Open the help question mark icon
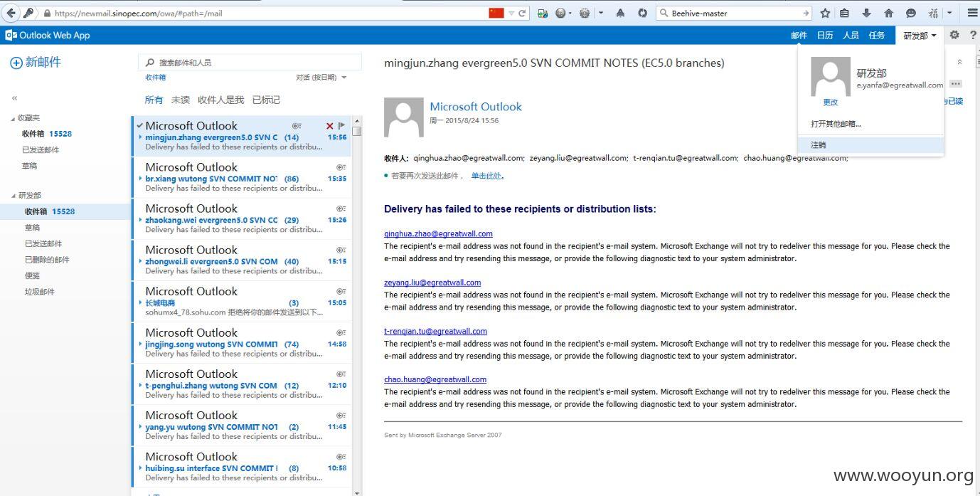Image resolution: width=980 pixels, height=496 pixels. click(x=973, y=35)
